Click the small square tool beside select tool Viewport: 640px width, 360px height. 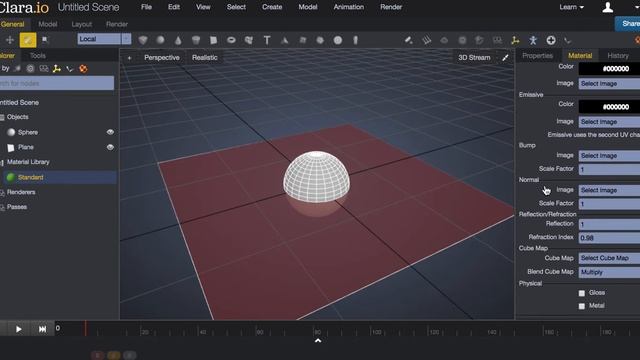coord(45,40)
